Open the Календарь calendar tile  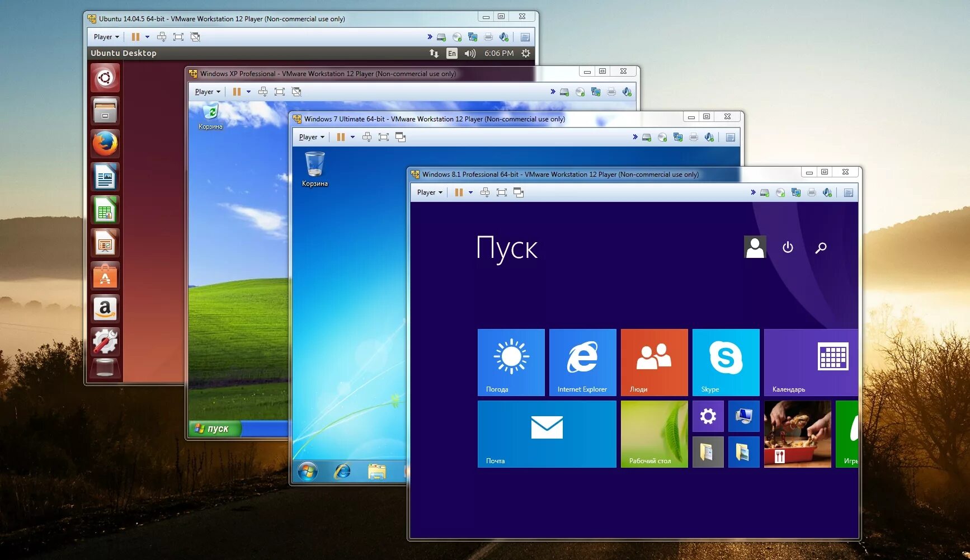[811, 363]
